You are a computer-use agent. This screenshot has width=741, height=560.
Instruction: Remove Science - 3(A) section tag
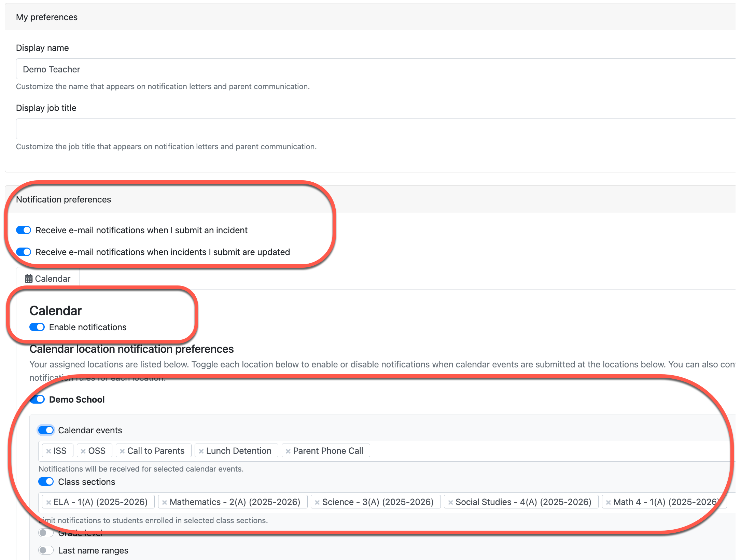coord(317,502)
